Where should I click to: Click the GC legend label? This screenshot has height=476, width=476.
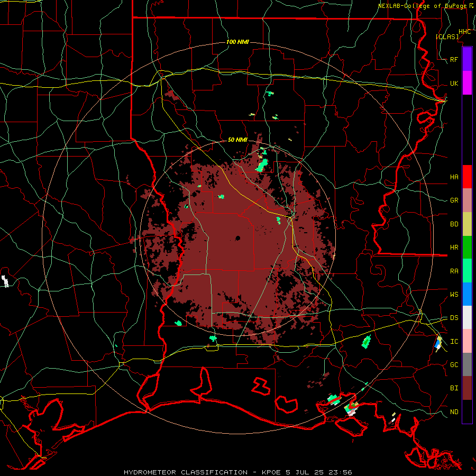coord(454,365)
